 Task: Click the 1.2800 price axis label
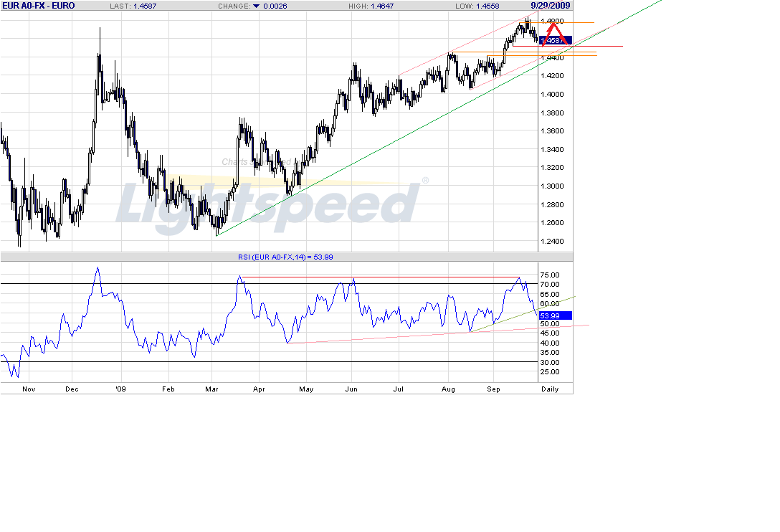point(552,204)
